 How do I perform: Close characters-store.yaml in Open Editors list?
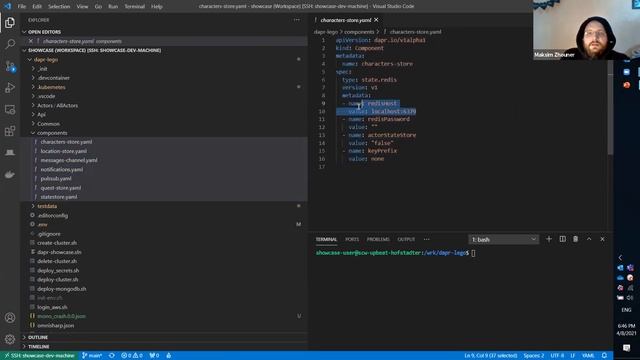31,41
